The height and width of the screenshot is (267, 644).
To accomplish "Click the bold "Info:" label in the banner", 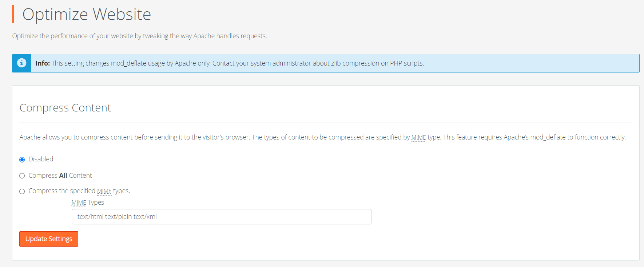I will click(43, 63).
